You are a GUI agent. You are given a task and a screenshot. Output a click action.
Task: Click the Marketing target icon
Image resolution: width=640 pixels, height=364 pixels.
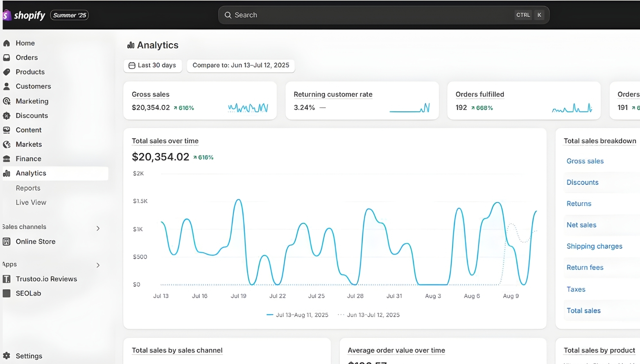pyautogui.click(x=7, y=101)
